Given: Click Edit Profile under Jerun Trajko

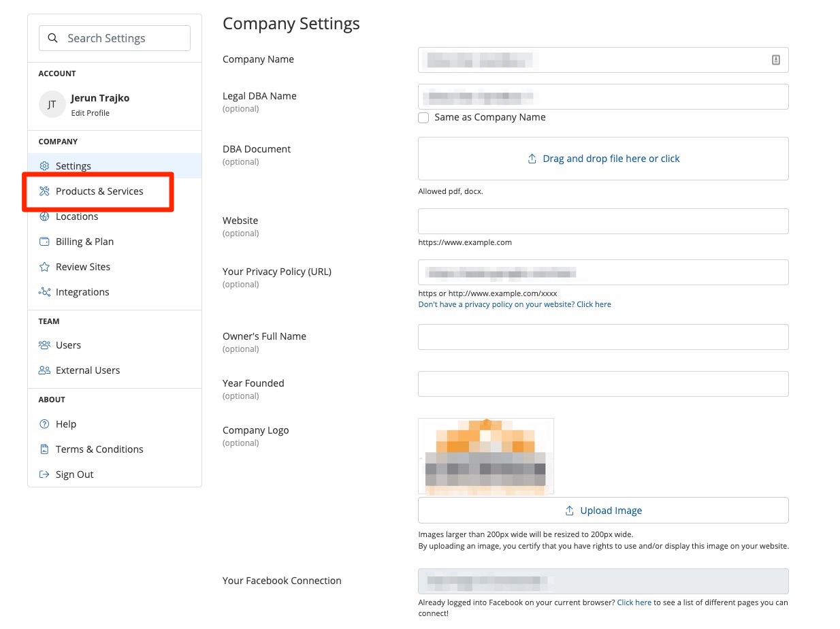Looking at the screenshot, I should 90,113.
